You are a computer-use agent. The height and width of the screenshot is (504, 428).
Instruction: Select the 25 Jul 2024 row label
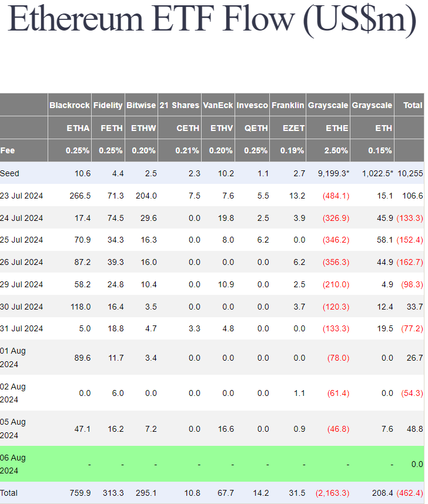tap(21, 240)
